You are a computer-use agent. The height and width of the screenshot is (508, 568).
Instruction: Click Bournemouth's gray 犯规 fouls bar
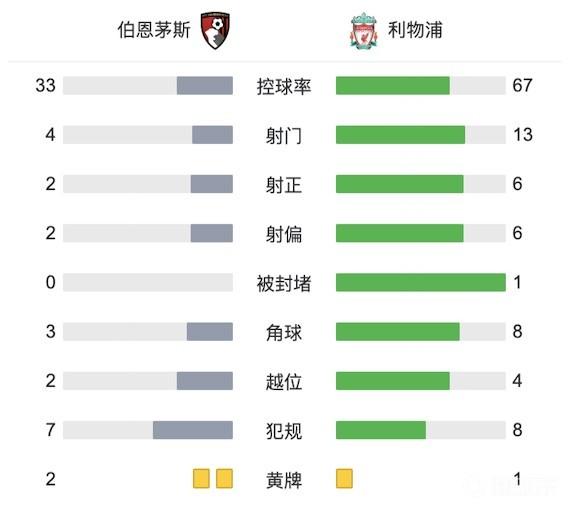[193, 430]
